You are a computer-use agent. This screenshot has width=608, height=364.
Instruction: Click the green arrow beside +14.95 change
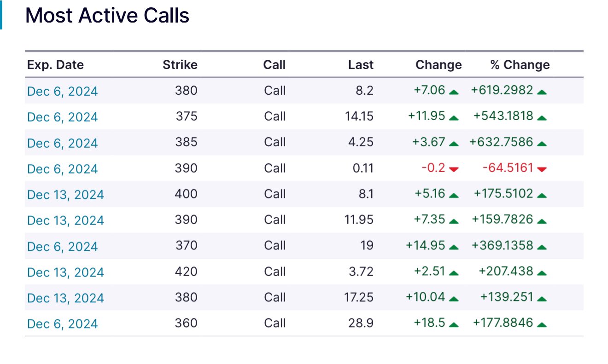(x=454, y=247)
